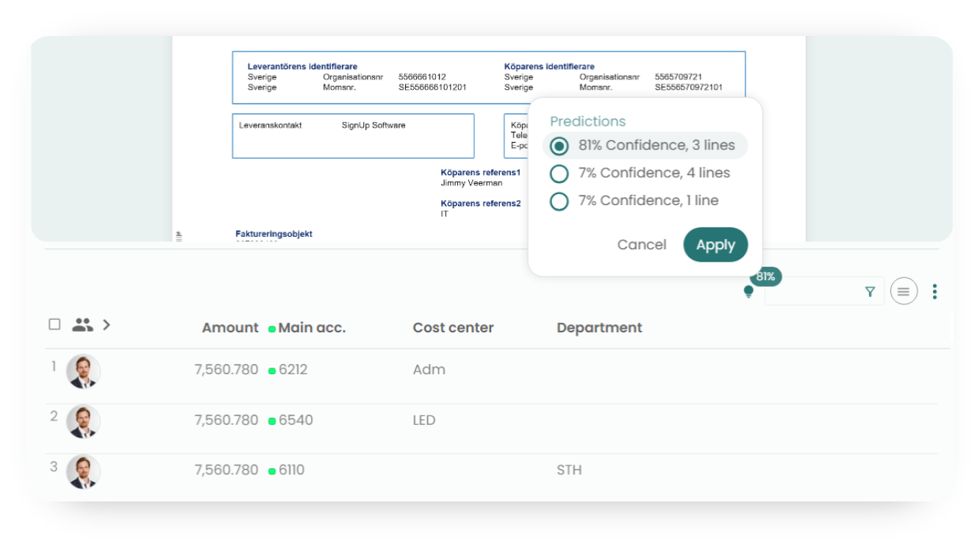980x550 pixels.
Task: Click organisation number 5566661012
Action: point(422,77)
